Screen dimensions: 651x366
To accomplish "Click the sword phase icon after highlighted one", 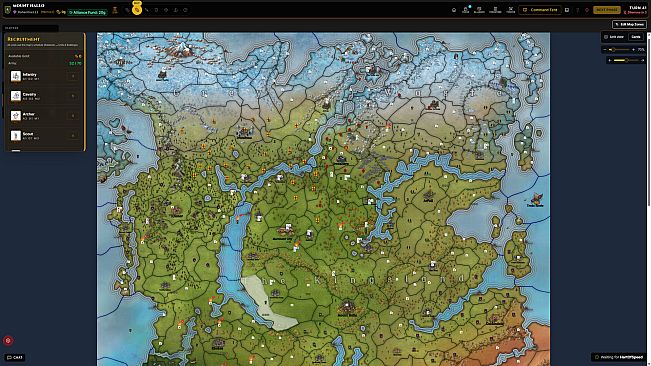I will pos(147,10).
